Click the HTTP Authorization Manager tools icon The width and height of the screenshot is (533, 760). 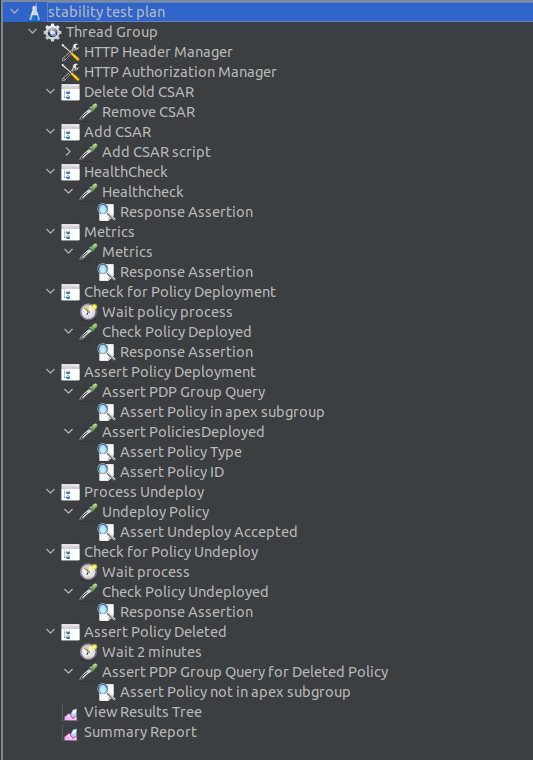[70, 72]
